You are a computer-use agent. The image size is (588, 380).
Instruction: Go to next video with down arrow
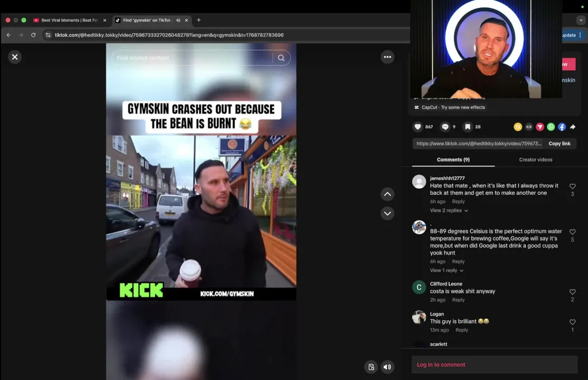[387, 213]
